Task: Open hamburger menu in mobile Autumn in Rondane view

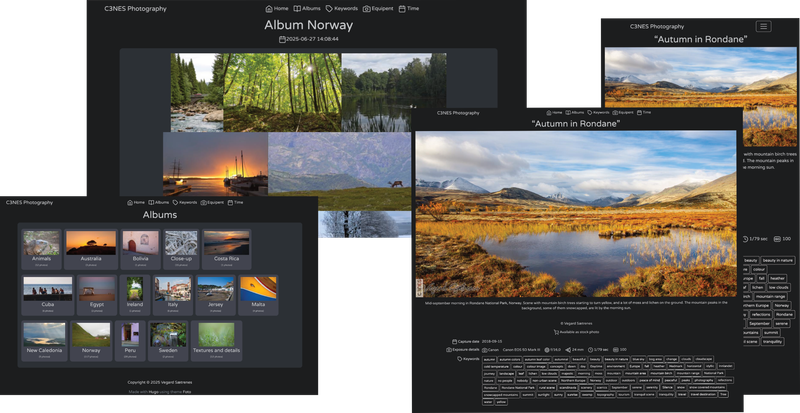Action: click(x=763, y=27)
